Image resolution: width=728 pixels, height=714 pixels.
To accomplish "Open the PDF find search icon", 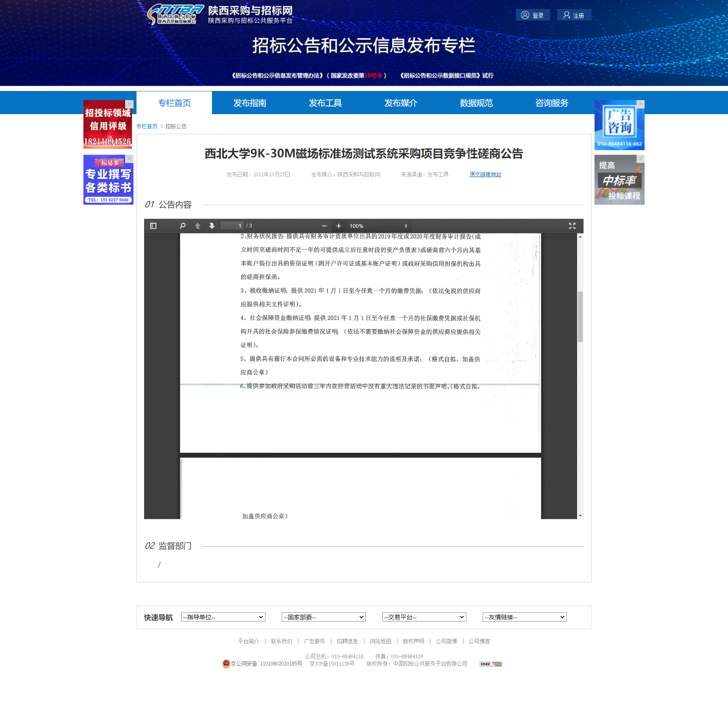I will click(182, 226).
